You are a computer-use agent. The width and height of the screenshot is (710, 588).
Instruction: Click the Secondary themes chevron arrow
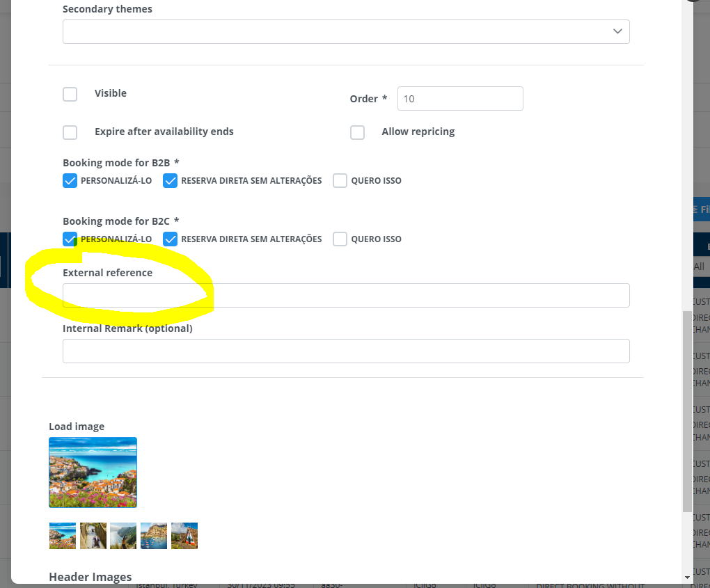tap(617, 32)
